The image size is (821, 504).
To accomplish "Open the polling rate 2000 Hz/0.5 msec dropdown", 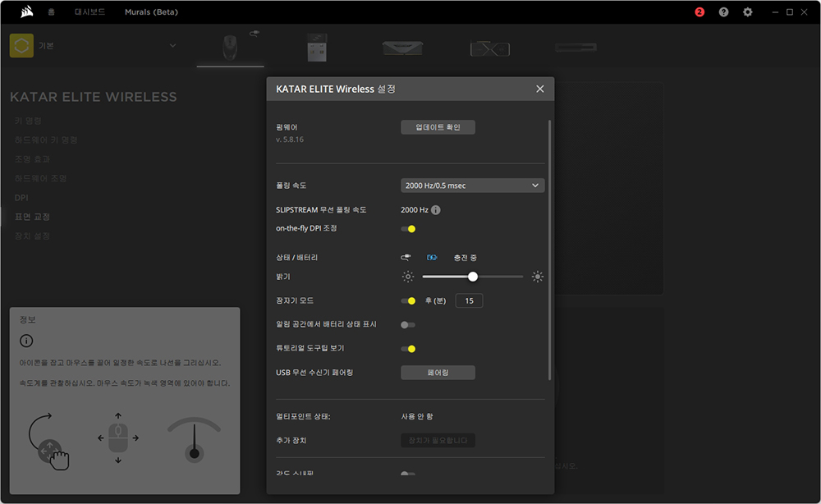I will 472,186.
